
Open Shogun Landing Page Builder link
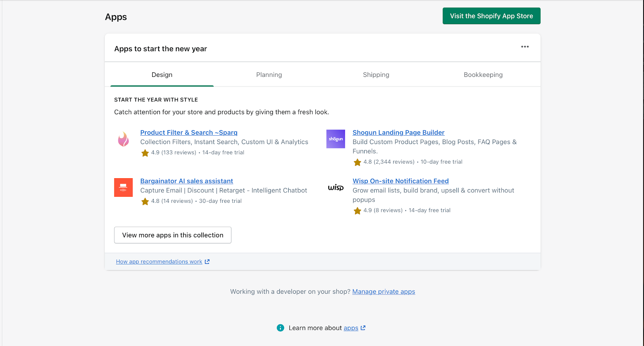pos(398,132)
